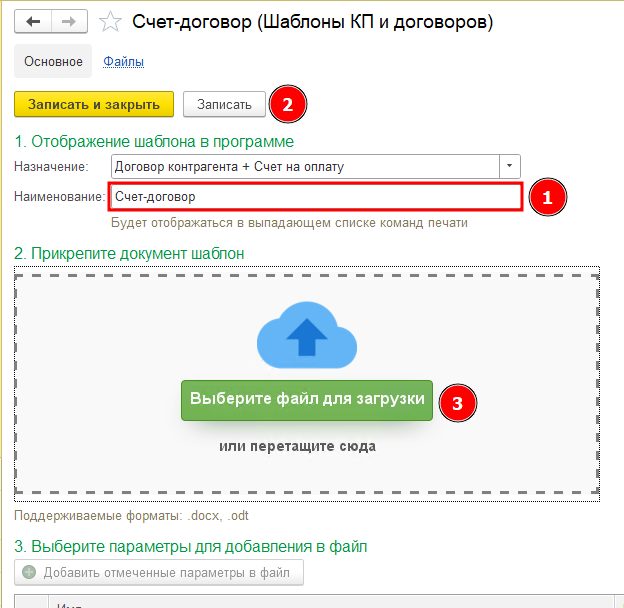Click red annotation circle number 3
Image resolution: width=624 pixels, height=608 pixels.
458,403
